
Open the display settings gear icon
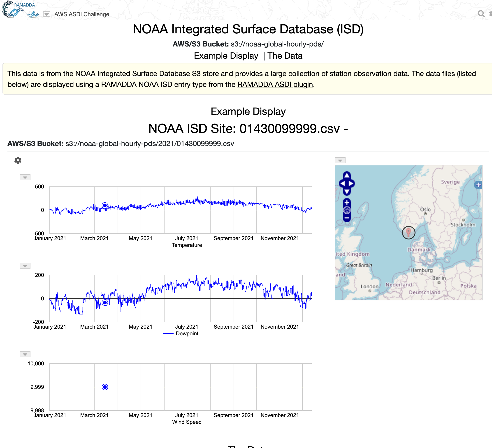tap(18, 160)
